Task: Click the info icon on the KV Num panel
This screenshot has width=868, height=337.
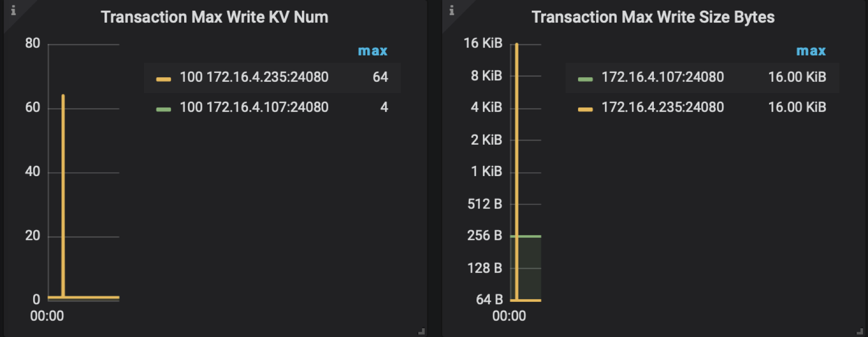Action: click(13, 10)
